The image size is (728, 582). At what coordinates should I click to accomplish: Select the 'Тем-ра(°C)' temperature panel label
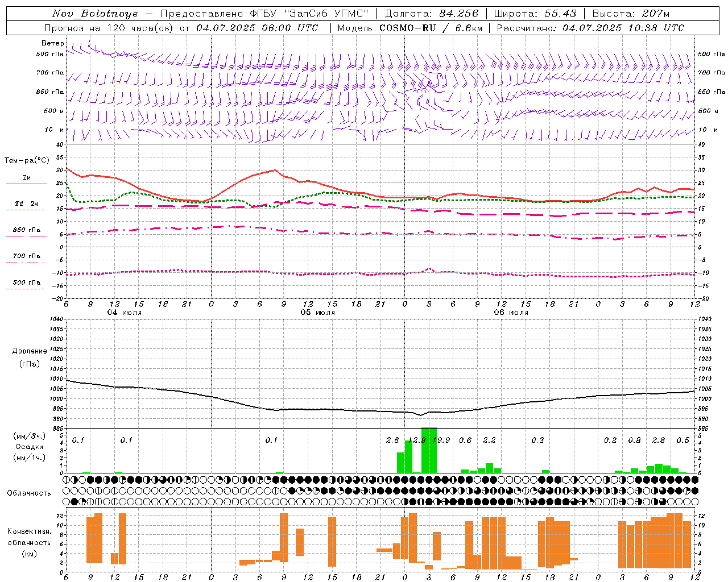click(x=27, y=161)
